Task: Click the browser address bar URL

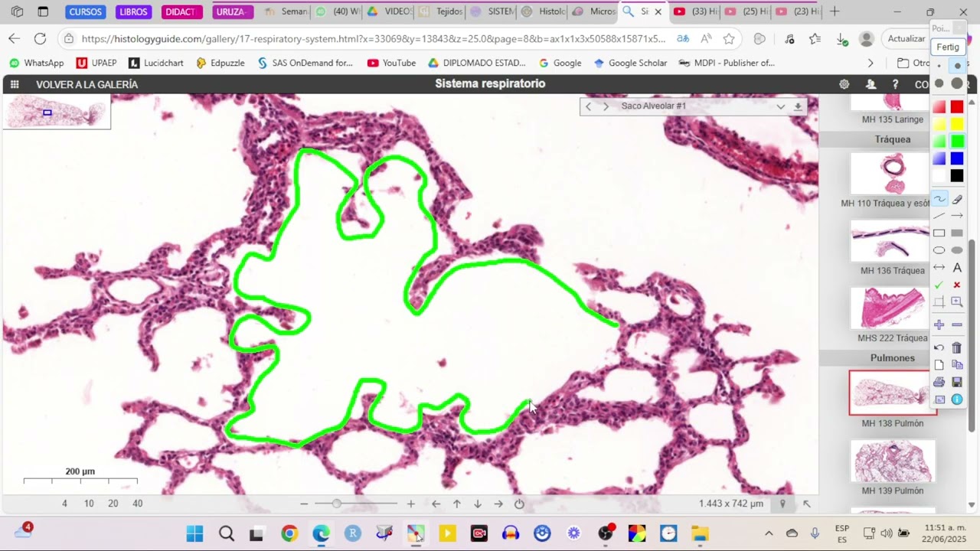Action: click(x=374, y=38)
